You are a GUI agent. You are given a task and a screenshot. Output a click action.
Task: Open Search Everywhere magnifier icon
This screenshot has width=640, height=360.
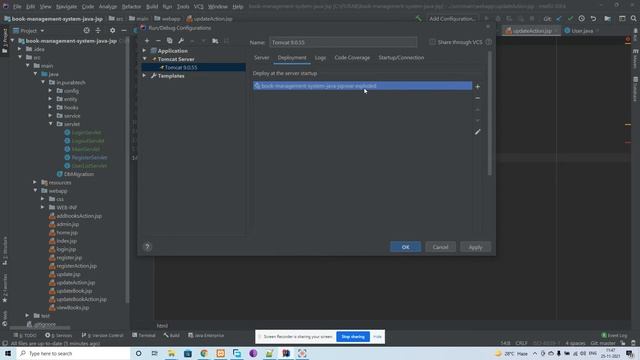633,19
